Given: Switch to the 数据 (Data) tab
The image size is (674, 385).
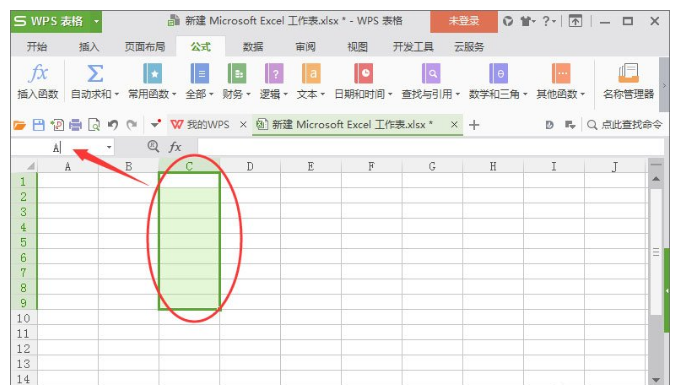Looking at the screenshot, I should pos(253,46).
